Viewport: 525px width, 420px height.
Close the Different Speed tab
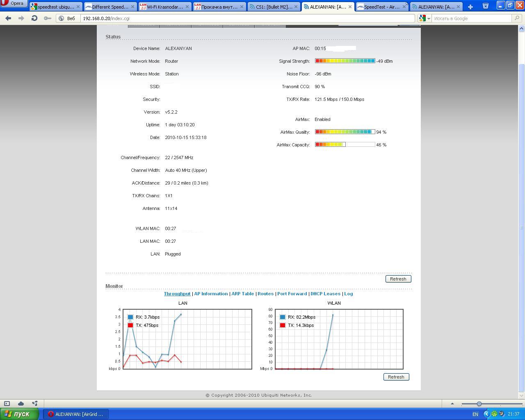[x=132, y=7]
